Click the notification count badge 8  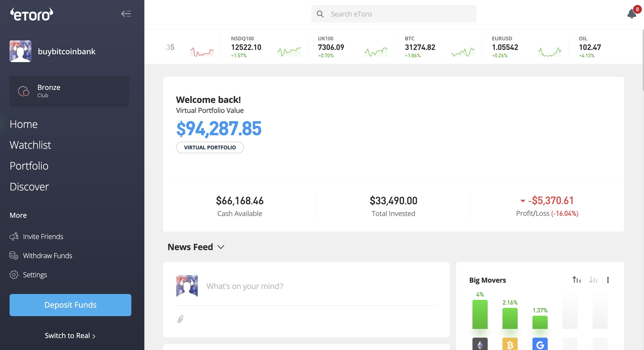coord(637,9)
